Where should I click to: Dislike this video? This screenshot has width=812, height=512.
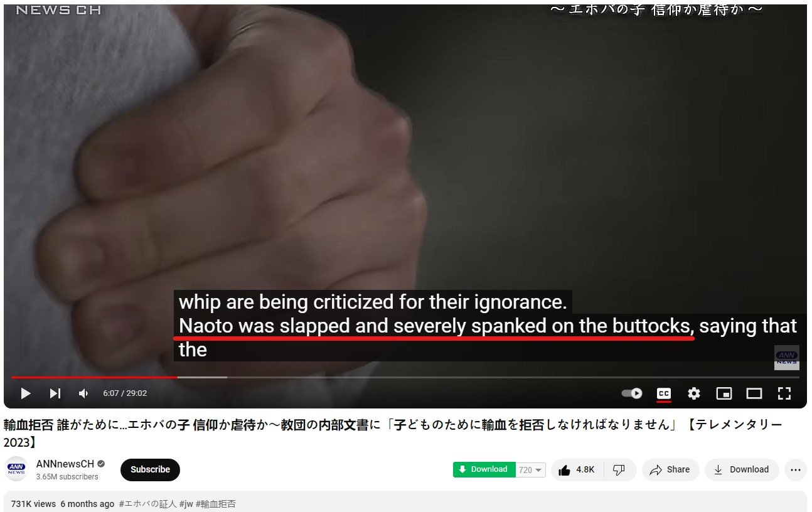click(x=619, y=470)
